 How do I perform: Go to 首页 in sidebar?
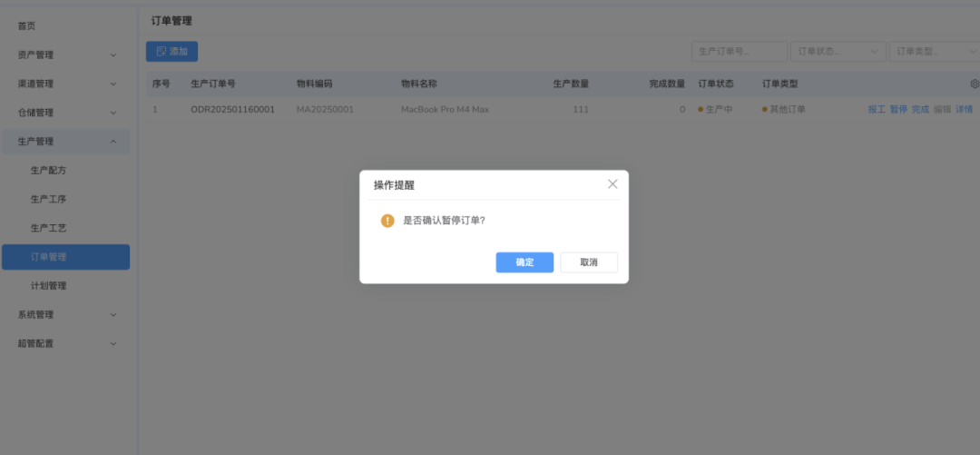[x=27, y=26]
